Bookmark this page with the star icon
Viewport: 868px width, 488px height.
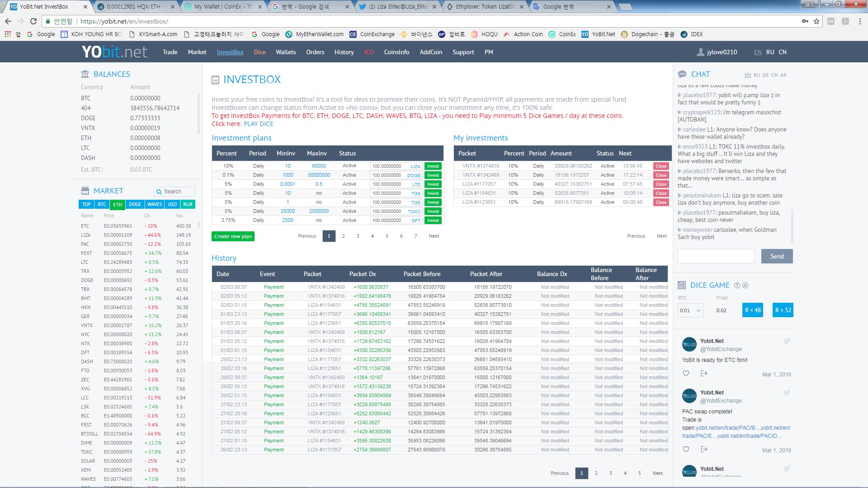(816, 21)
